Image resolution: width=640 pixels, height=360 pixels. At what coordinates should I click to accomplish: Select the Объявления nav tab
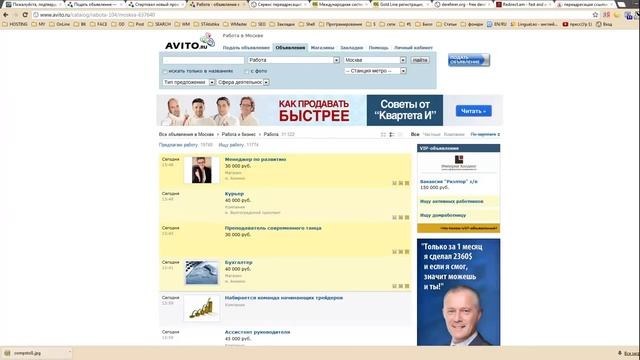click(x=290, y=48)
